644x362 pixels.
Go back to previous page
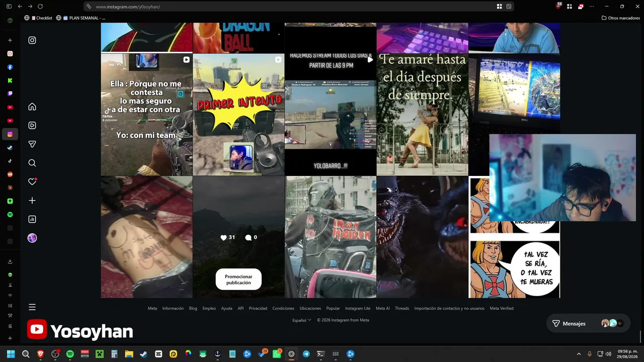[x=20, y=7]
